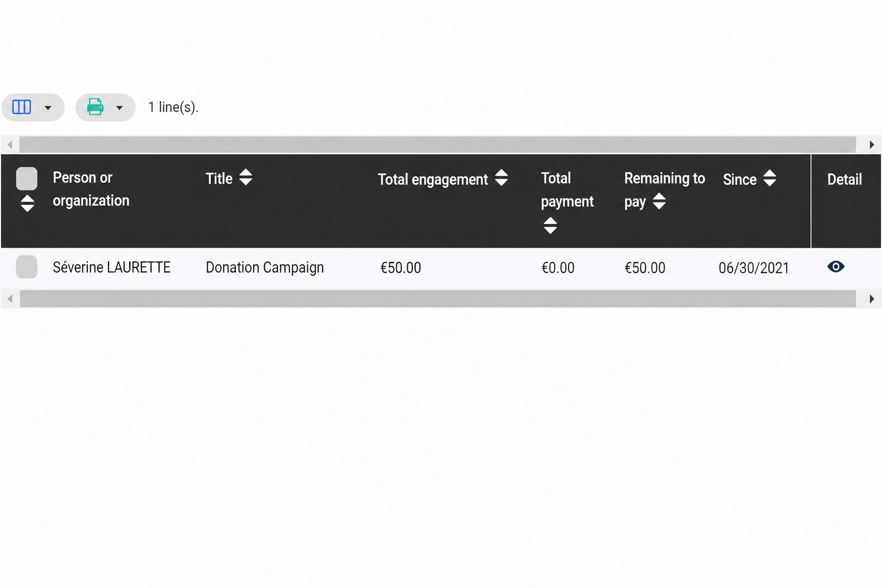Viewport: 882px width, 588px height.
Task: Sort by Total engagement column arrows
Action: pos(501,177)
